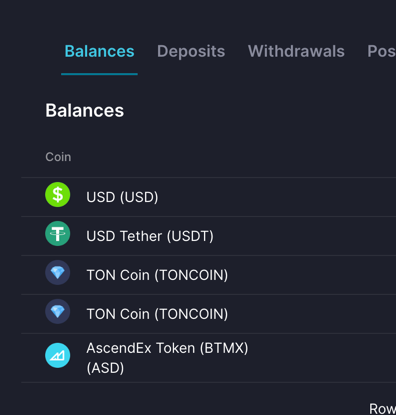Click the Tether USDT coin icon

tap(58, 234)
